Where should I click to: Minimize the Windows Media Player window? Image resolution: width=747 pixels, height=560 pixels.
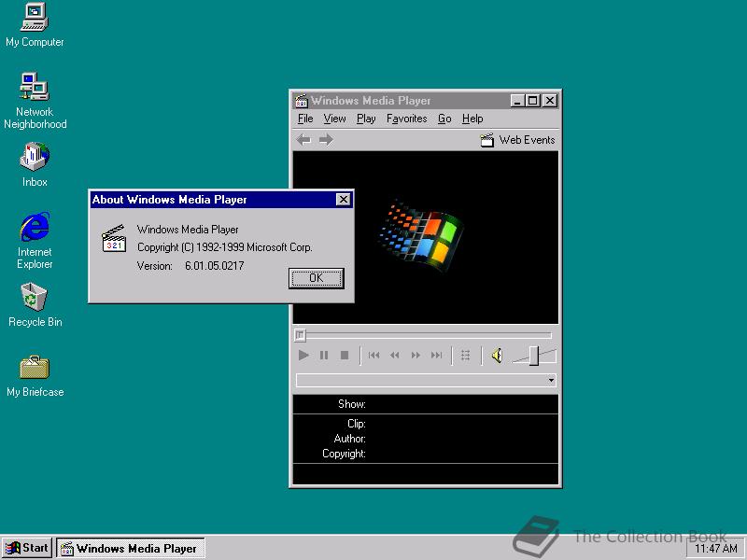pyautogui.click(x=517, y=101)
